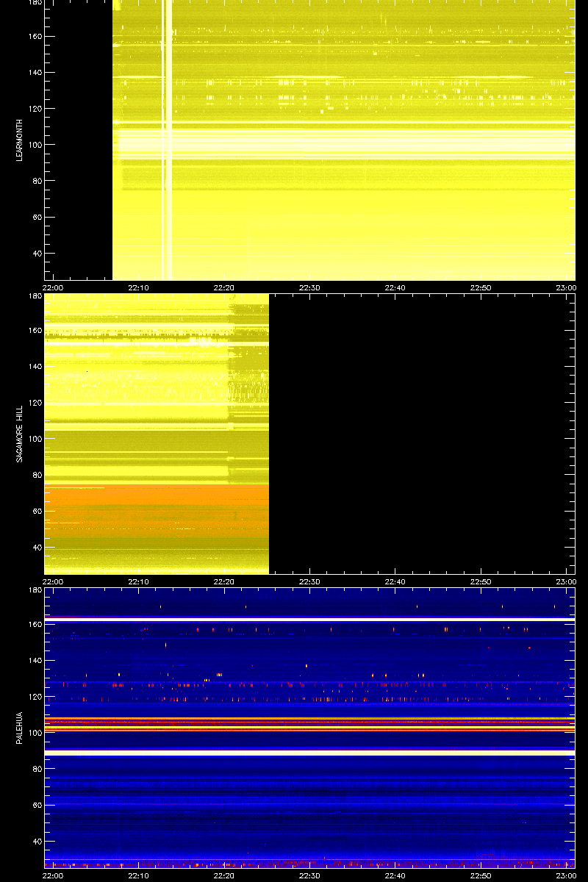
Task: Click 23:00 time label below Sagamore Hill panel
Action: pyautogui.click(x=565, y=581)
